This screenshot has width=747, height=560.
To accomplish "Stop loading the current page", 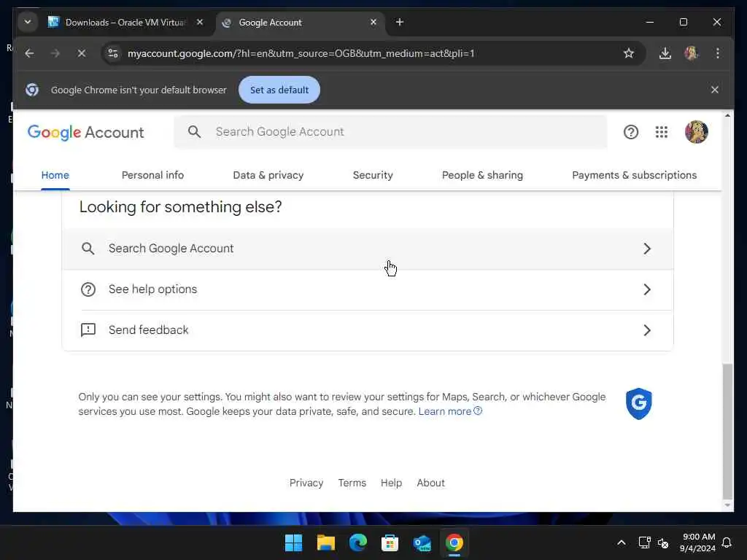I will (82, 53).
